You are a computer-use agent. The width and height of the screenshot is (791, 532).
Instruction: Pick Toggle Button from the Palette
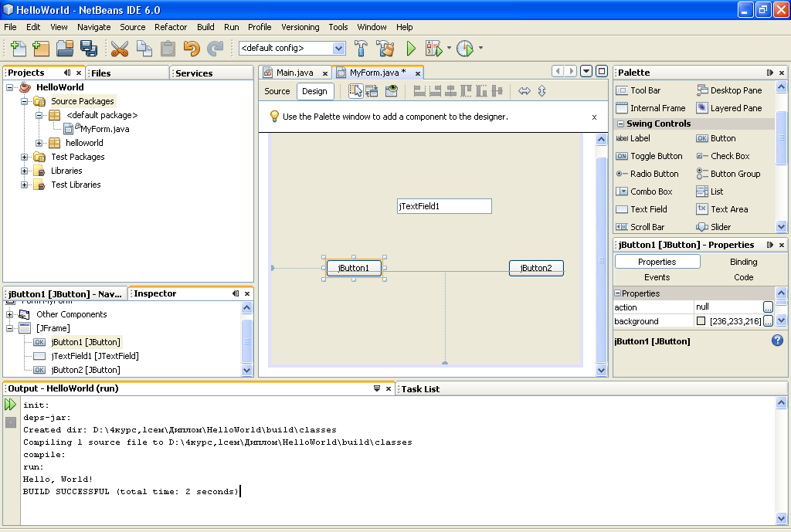(650, 156)
